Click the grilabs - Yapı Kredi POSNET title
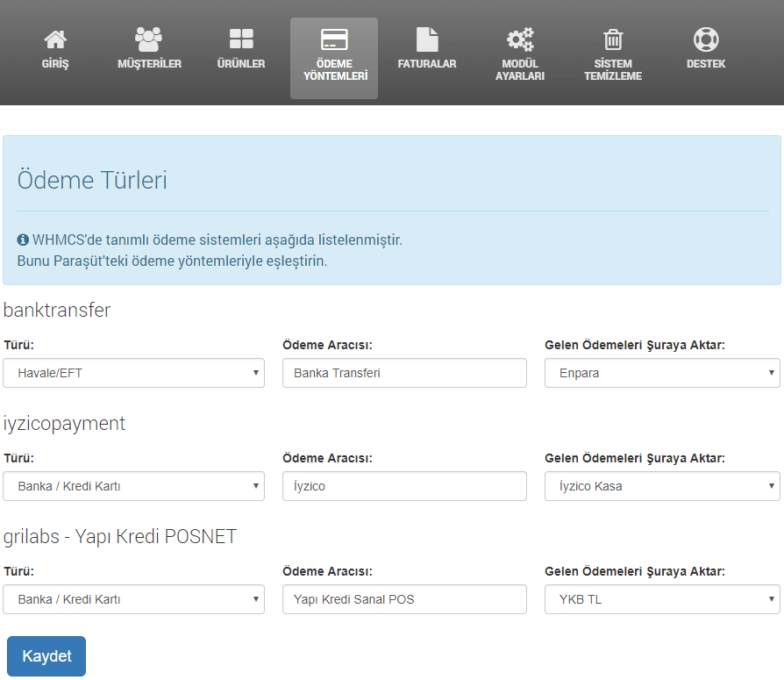784x680 pixels. pyautogui.click(x=120, y=536)
